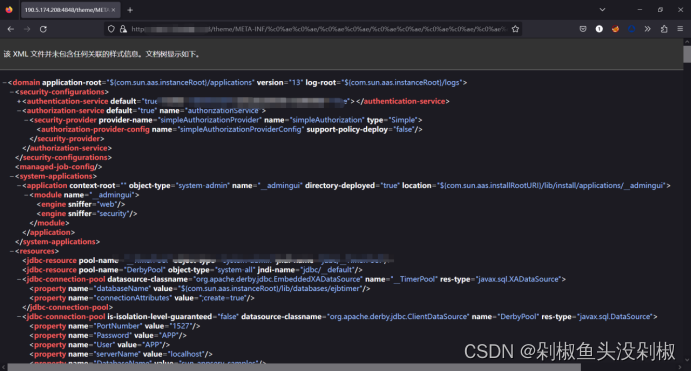
Task: Click engine sniffer "security" line
Action: click(87, 214)
